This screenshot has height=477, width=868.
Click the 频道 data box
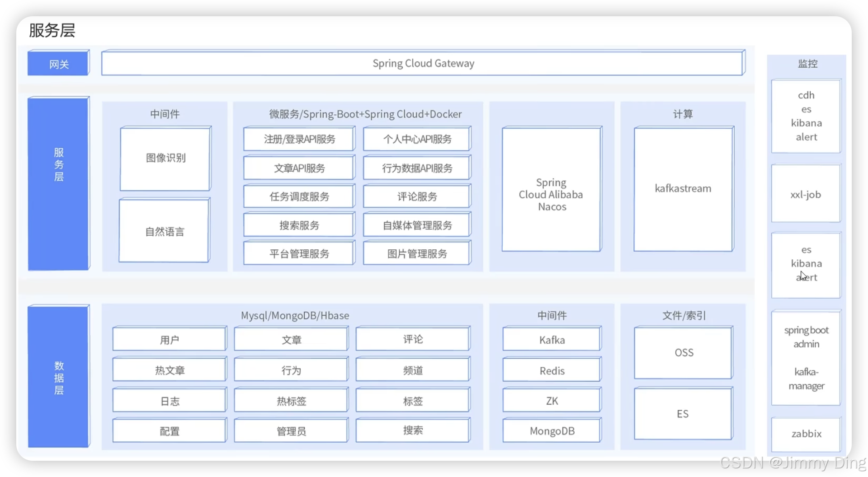pos(413,369)
